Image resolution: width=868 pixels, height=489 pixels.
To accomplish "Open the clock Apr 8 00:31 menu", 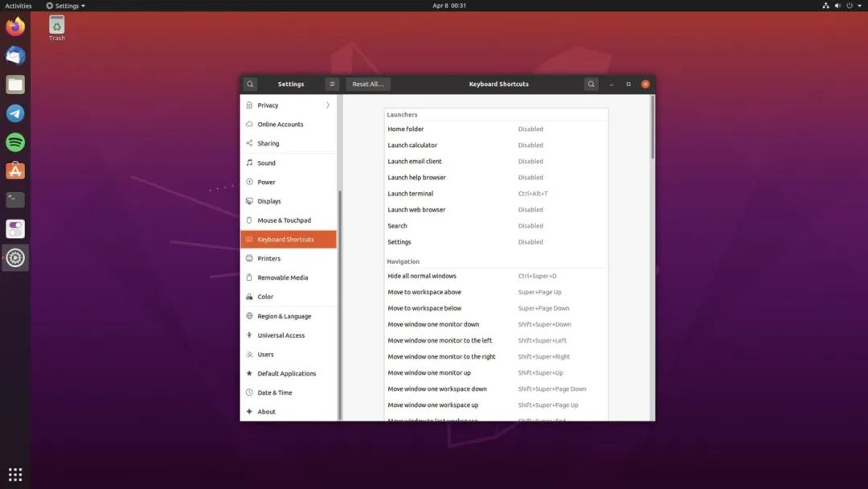I will [449, 6].
